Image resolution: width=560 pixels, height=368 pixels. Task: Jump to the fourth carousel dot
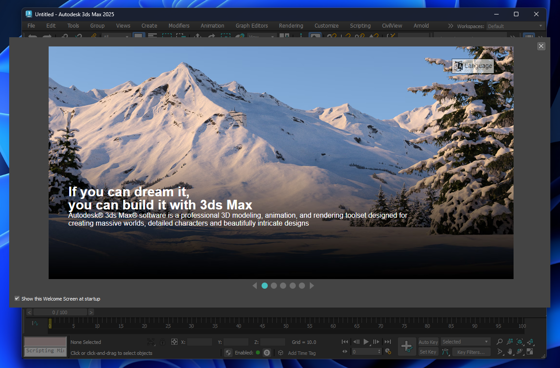[x=293, y=286]
